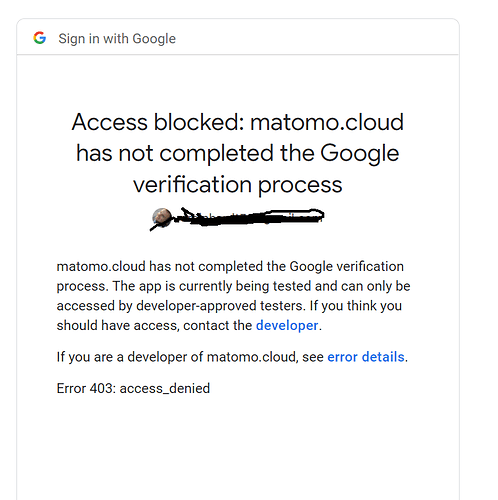Image resolution: width=498 pixels, height=500 pixels.
Task: Open the developer contact link
Action: click(x=287, y=326)
